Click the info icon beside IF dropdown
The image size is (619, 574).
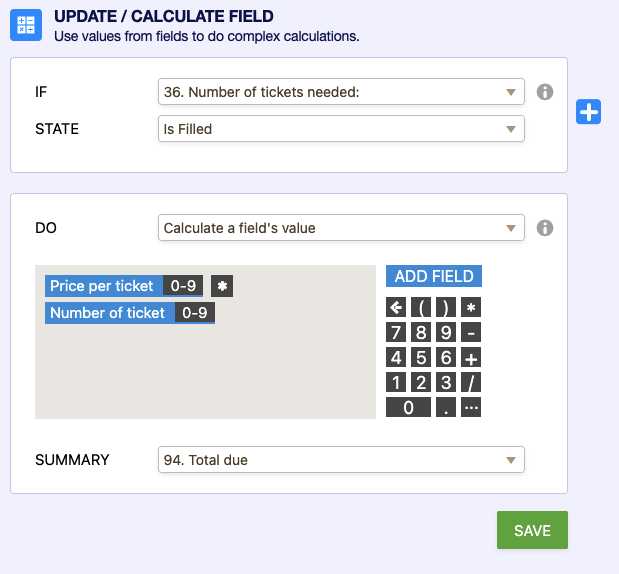(545, 92)
